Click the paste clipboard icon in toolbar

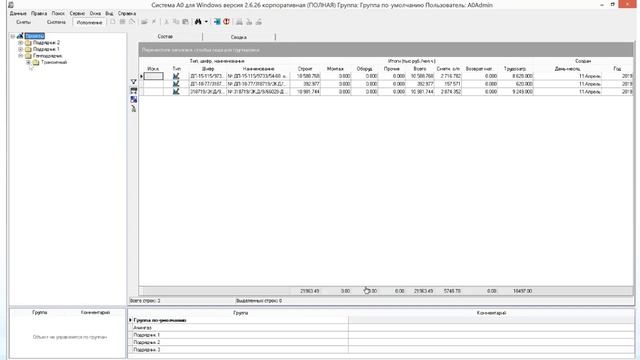point(185,22)
